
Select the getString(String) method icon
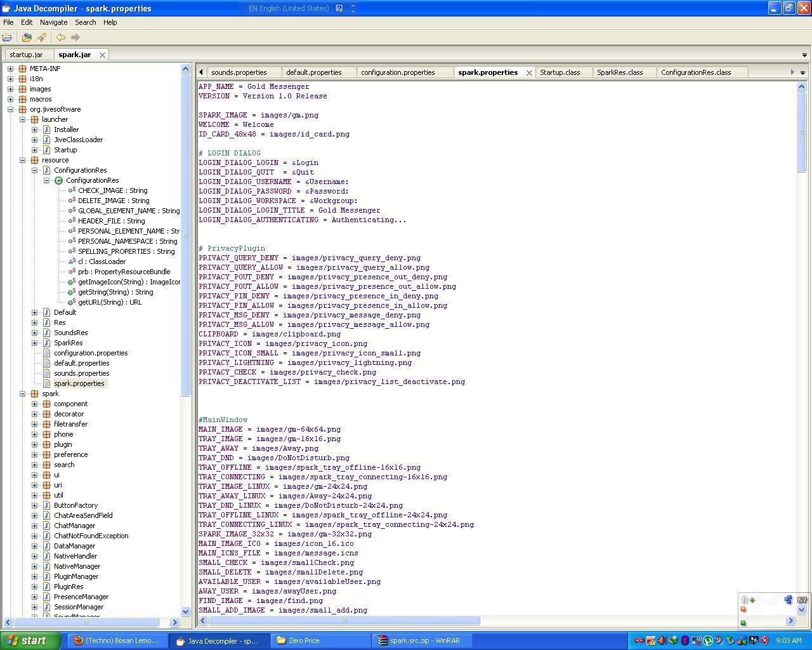[x=72, y=292]
